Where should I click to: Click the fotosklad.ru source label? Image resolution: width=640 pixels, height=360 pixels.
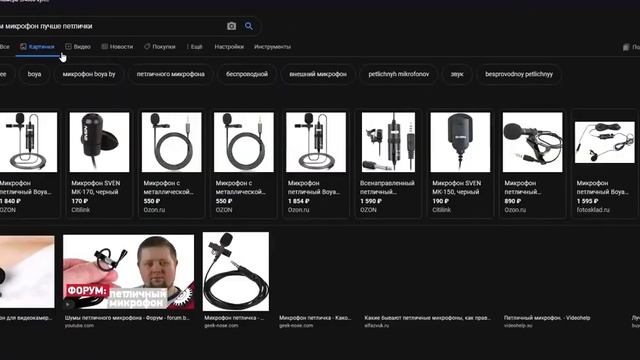593,210
